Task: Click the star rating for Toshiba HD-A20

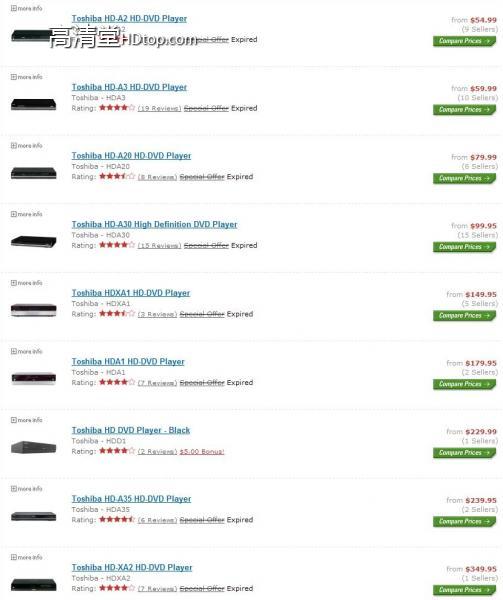Action: (117, 176)
